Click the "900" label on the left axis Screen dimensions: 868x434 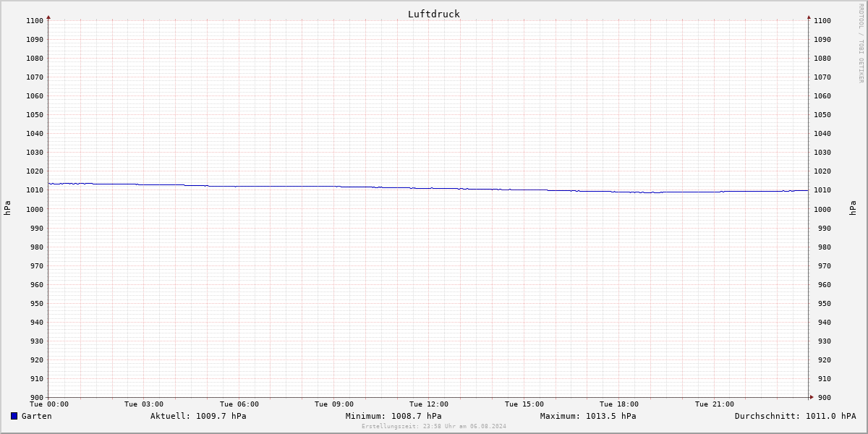pos(37,397)
